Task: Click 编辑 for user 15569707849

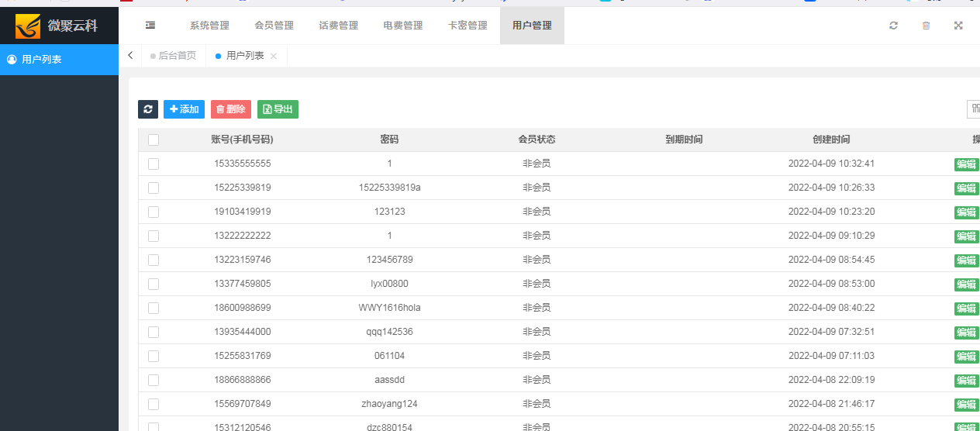Action: (966, 405)
